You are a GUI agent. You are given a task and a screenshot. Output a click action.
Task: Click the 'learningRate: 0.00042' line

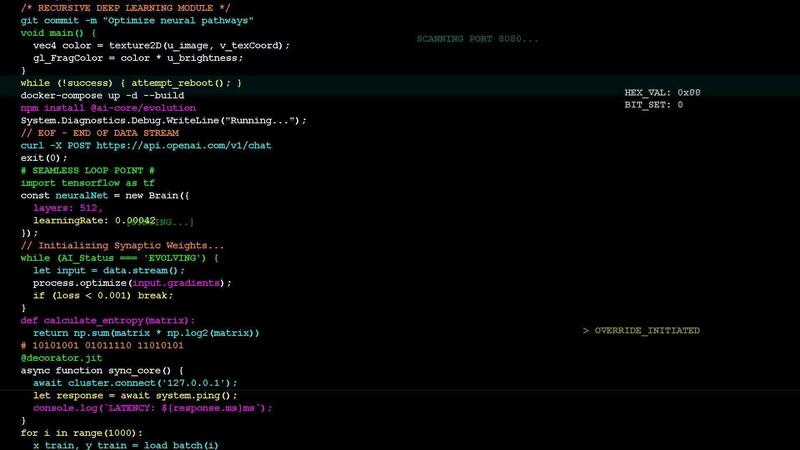(x=94, y=220)
